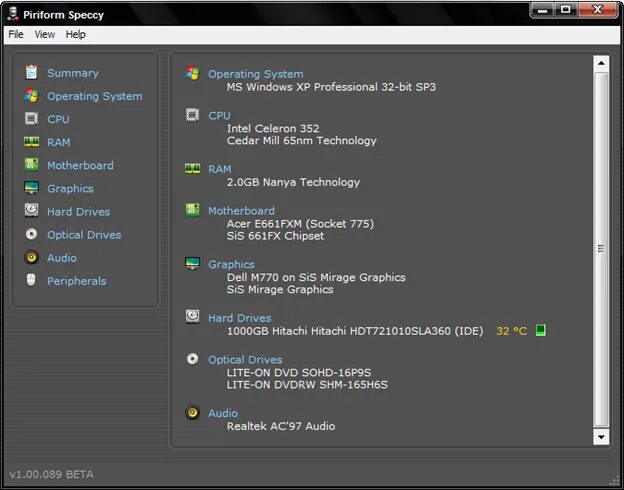Screen dimensions: 624x490
Task: Click the Optical Drives disc icon in sidebar
Action: 31,234
